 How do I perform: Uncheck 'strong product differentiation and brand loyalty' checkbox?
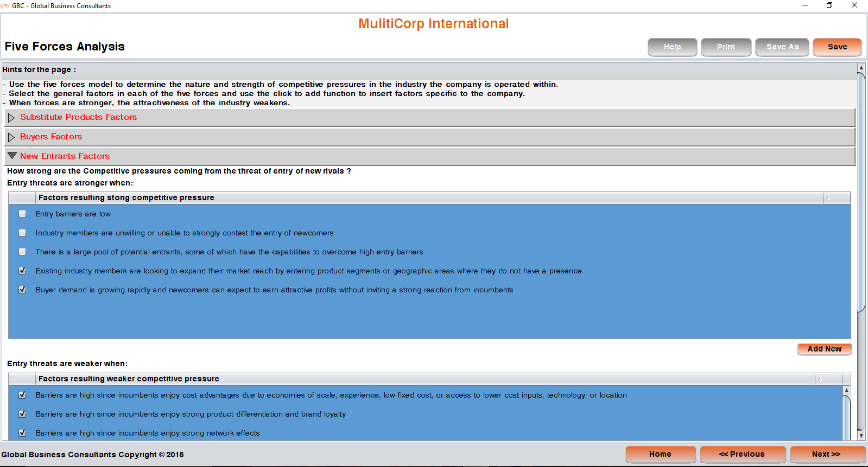coord(22,414)
